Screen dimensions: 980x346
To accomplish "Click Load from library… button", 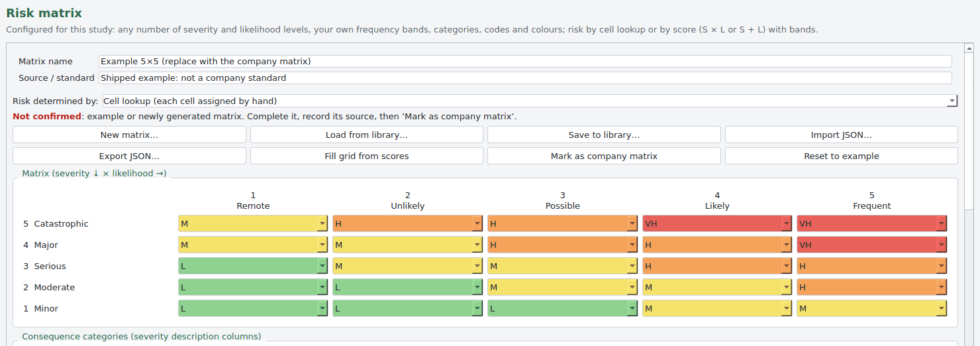I will click(367, 135).
